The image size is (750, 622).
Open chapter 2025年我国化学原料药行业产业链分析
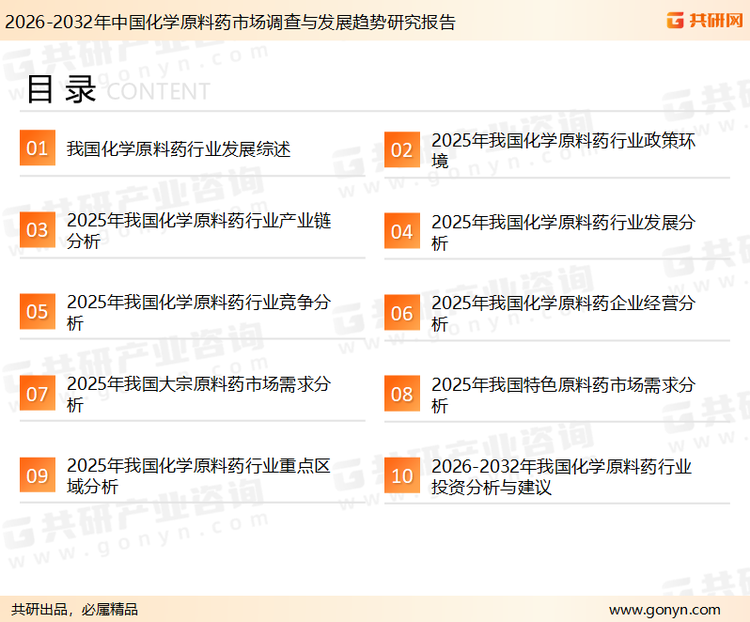199,231
